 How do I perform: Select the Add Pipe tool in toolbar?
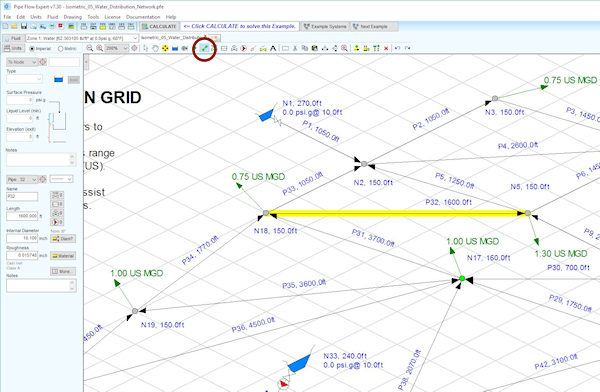205,48
